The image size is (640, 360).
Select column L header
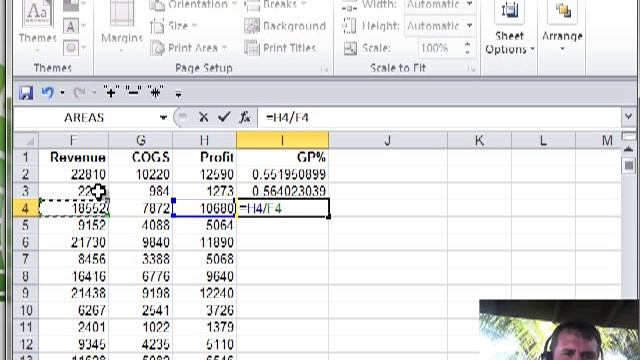click(x=543, y=140)
